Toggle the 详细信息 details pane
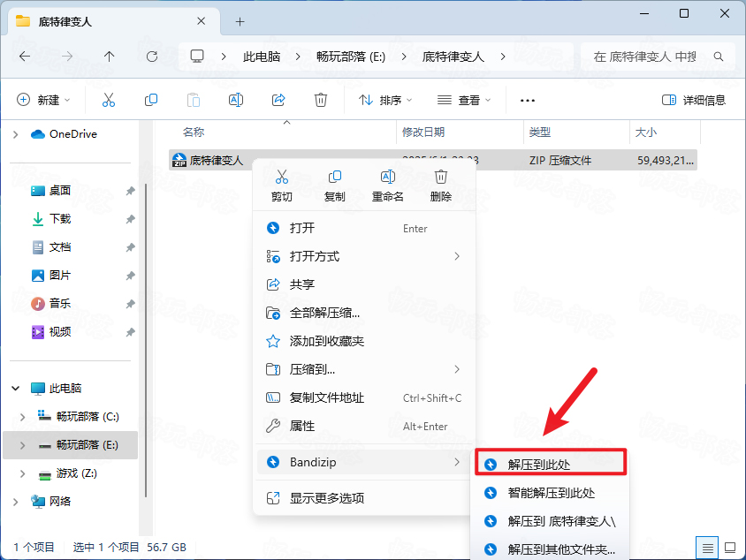The width and height of the screenshot is (746, 560). click(694, 100)
